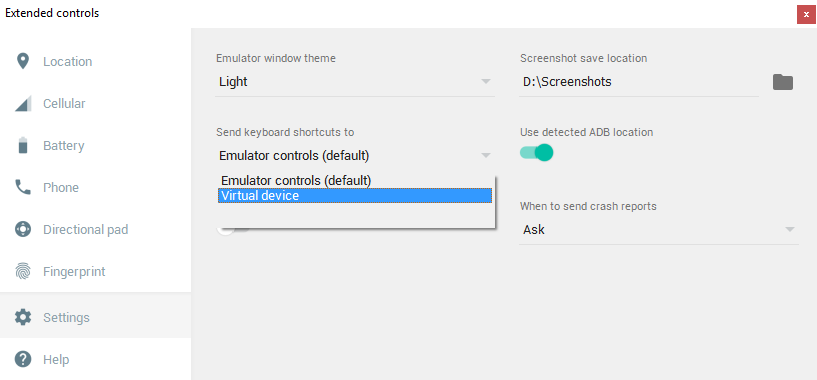Disable the Use detected ADB location toggle

[x=536, y=153]
